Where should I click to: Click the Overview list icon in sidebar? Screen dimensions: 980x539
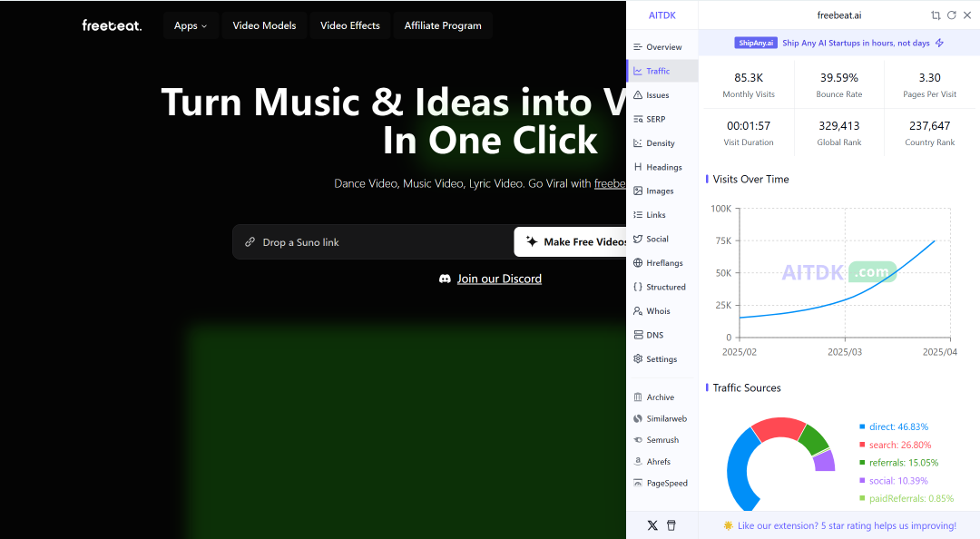point(638,47)
